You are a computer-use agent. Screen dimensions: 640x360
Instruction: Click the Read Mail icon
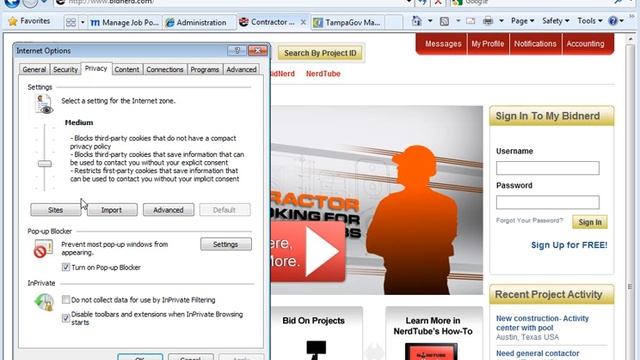coord(471,21)
